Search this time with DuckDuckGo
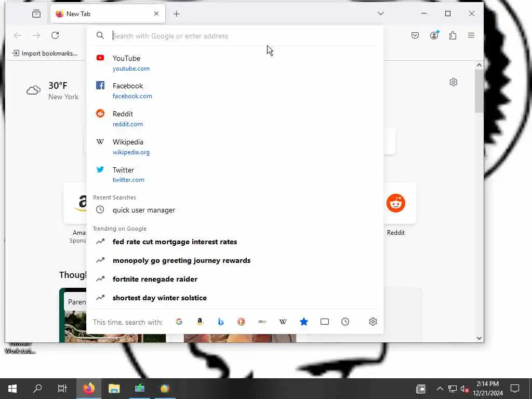Screen dimensions: 532x399 click(241, 322)
